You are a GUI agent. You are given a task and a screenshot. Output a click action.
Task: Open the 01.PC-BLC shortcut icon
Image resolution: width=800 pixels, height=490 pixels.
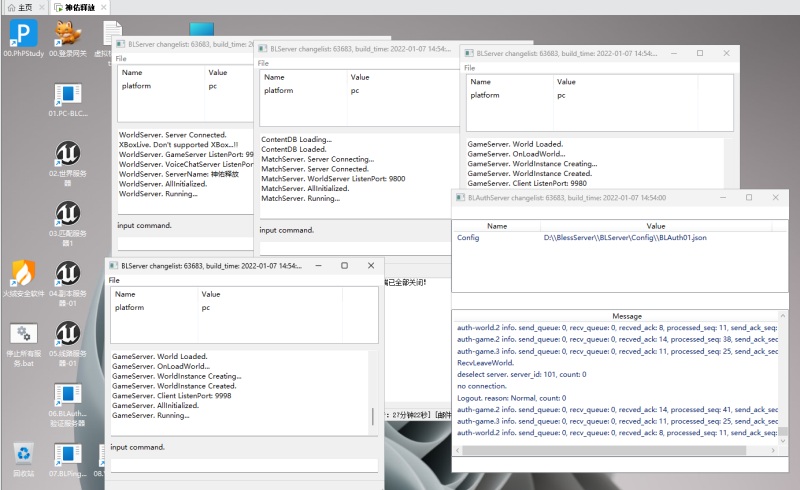click(67, 98)
